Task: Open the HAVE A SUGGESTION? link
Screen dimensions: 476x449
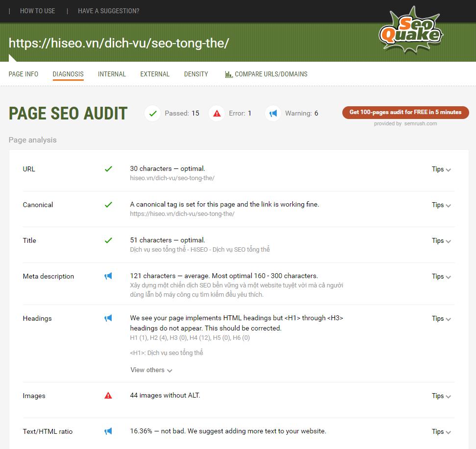Action: (108, 11)
